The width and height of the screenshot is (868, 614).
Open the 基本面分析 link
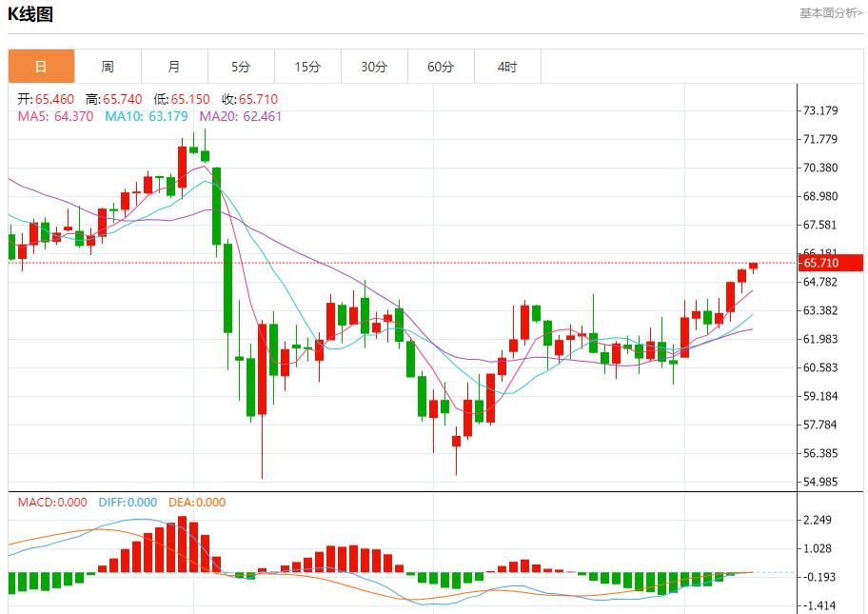coord(830,13)
